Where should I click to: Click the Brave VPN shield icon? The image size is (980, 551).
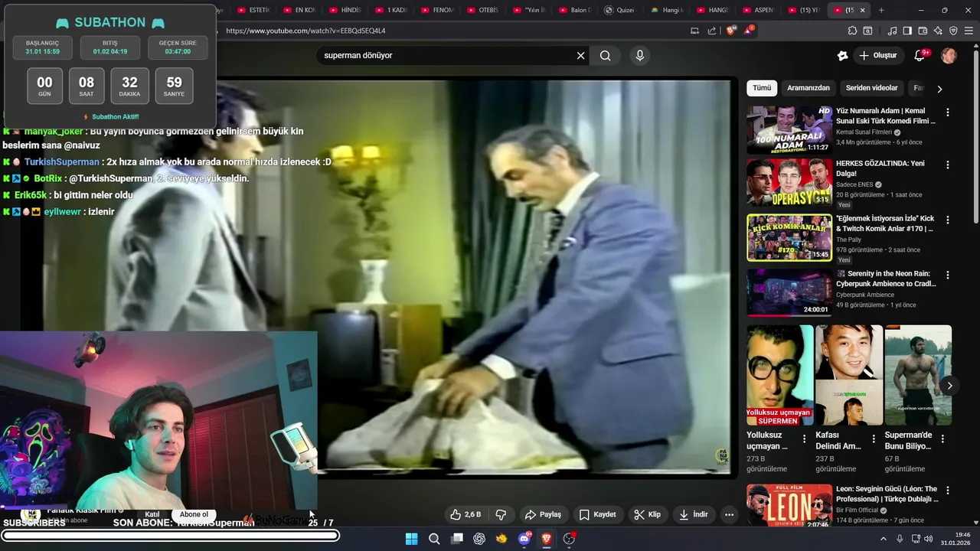click(953, 31)
